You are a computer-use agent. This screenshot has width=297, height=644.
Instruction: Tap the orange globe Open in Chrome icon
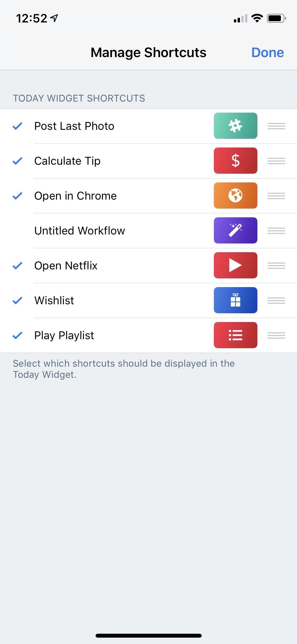coord(235,196)
